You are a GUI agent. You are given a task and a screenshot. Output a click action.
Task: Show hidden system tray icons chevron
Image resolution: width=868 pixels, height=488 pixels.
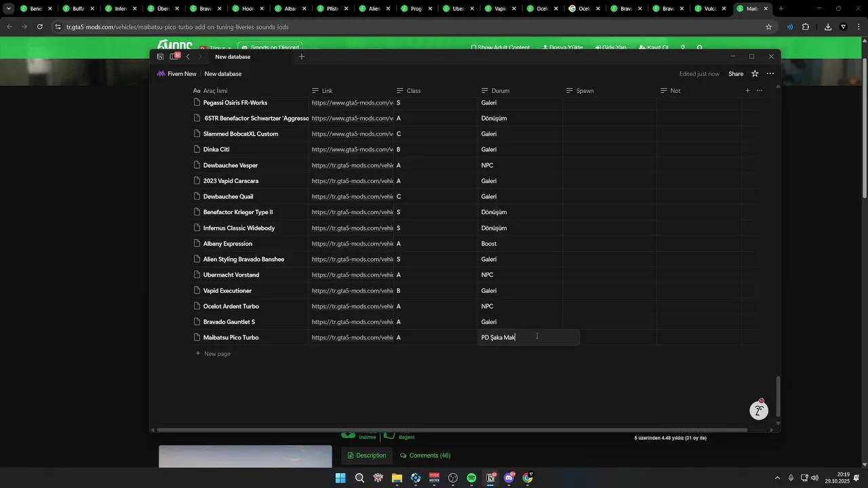[x=777, y=478]
